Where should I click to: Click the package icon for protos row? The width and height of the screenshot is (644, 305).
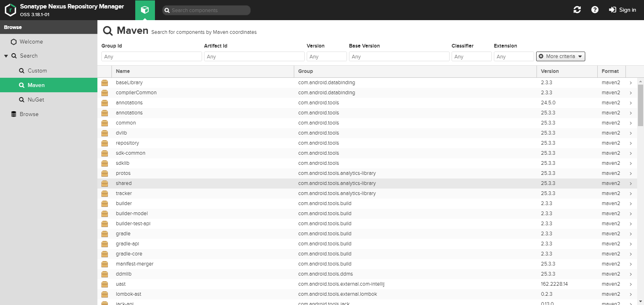pos(105,173)
